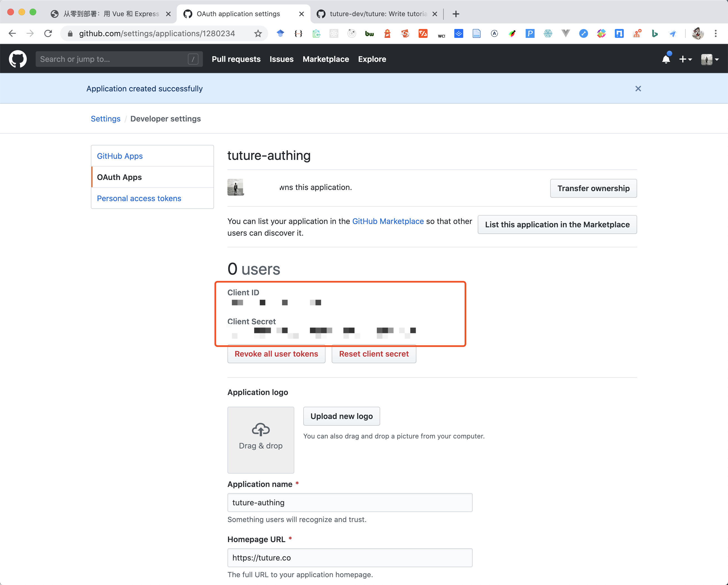Open Personal access tokens sidebar item
728x585 pixels.
[139, 198]
